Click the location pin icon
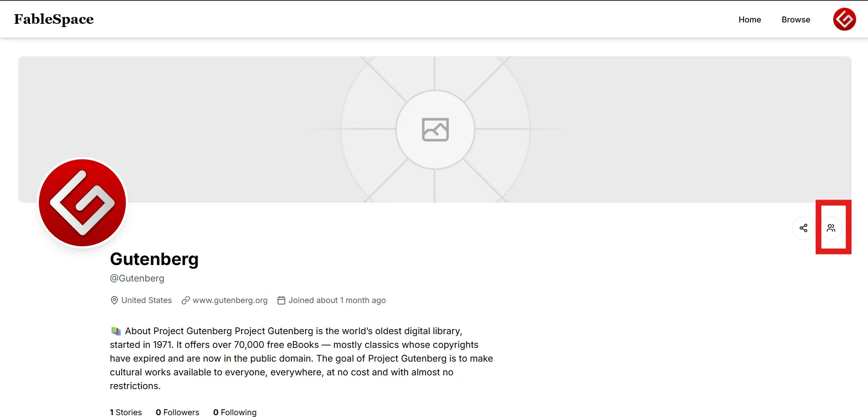Image resolution: width=868 pixels, height=417 pixels. click(x=114, y=300)
